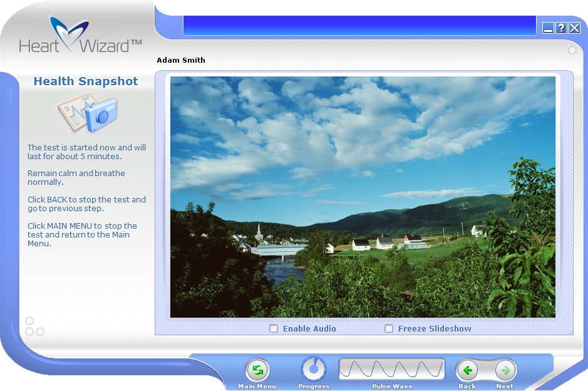Open help with the question mark button
The height and width of the screenshot is (391, 588).
561,28
